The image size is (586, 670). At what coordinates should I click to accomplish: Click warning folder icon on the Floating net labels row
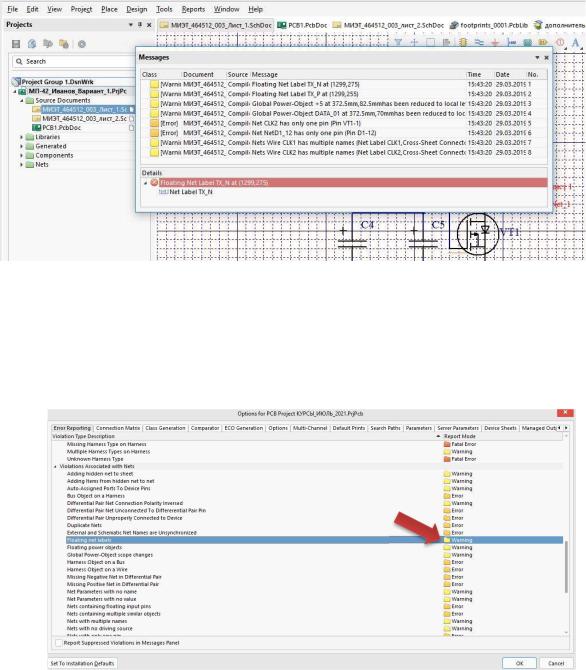[447, 540]
